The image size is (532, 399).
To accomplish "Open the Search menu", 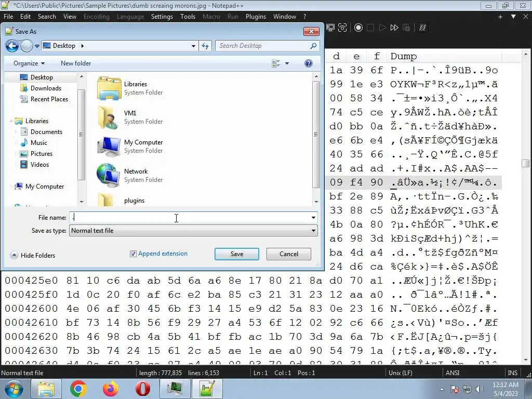I will pos(47,17).
